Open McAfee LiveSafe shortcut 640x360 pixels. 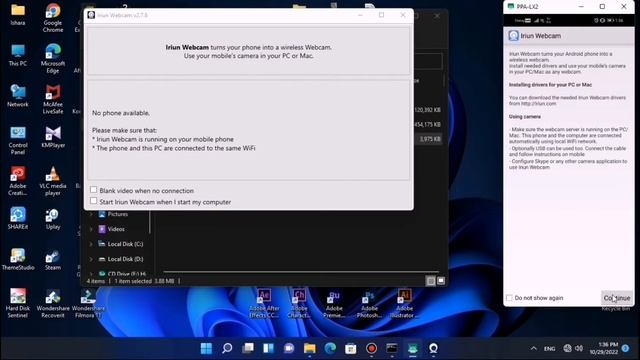pos(53,99)
